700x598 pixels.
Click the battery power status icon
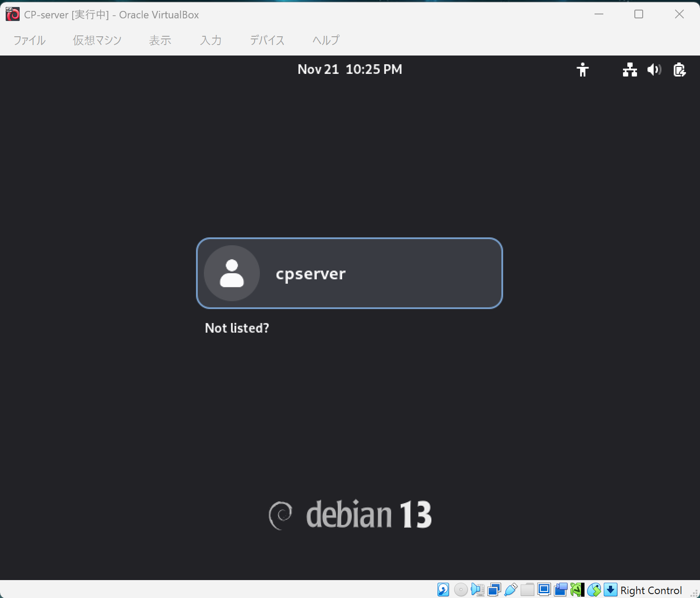pyautogui.click(x=679, y=70)
